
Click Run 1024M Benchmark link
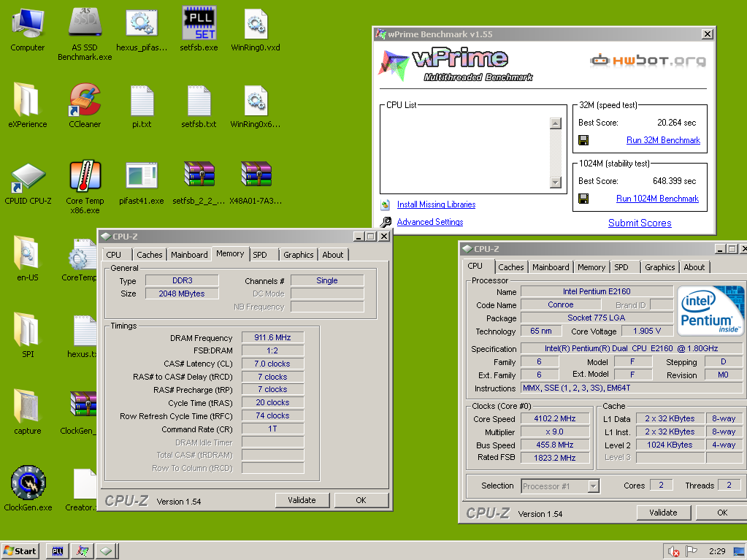click(x=657, y=199)
